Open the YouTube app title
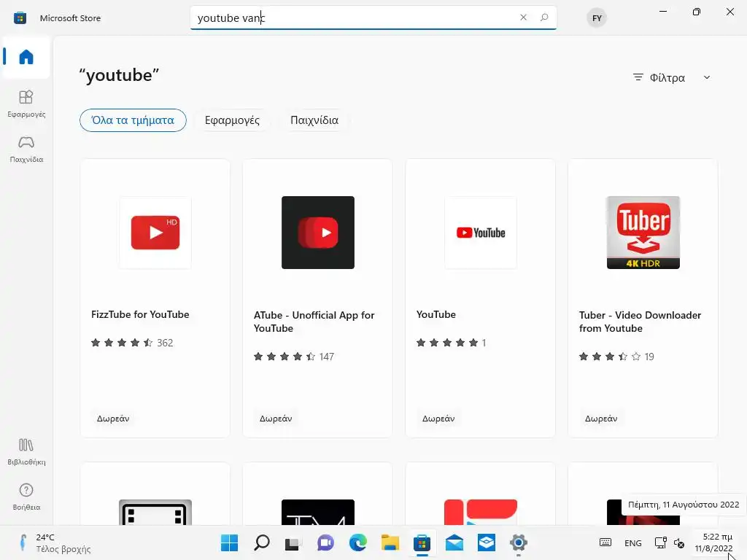This screenshot has height=560, width=747. (436, 314)
